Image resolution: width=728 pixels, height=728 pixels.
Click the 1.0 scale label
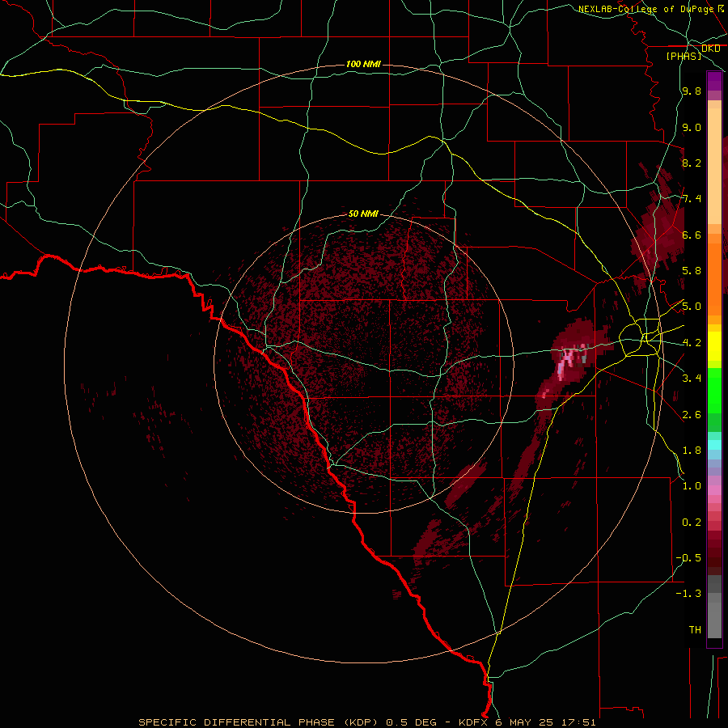(x=692, y=486)
